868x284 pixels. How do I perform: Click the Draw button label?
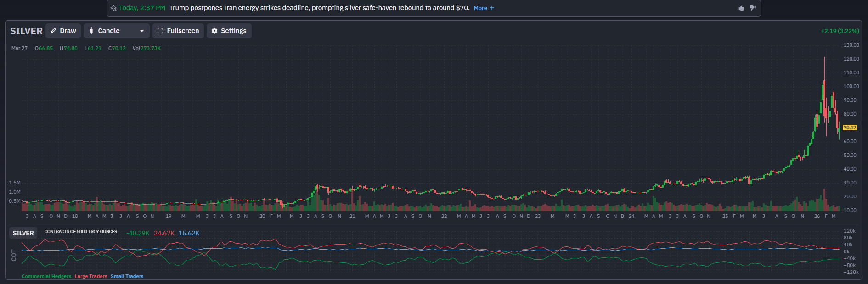pyautogui.click(x=68, y=31)
